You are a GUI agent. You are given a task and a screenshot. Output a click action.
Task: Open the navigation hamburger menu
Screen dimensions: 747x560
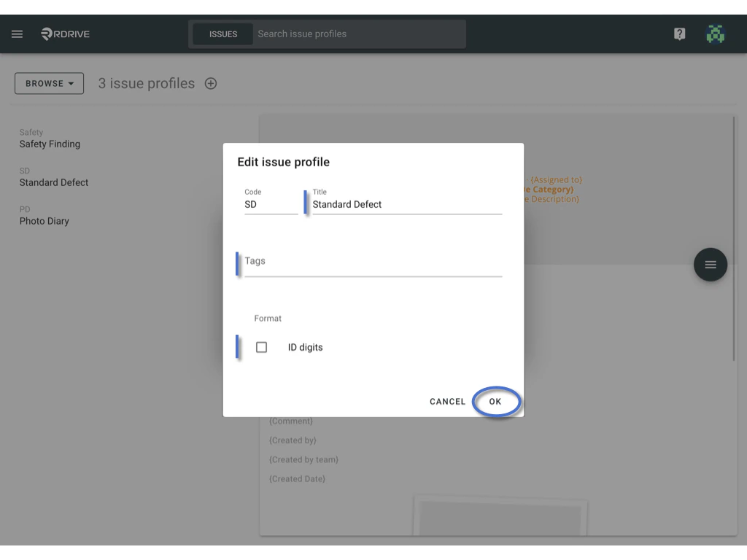(17, 34)
